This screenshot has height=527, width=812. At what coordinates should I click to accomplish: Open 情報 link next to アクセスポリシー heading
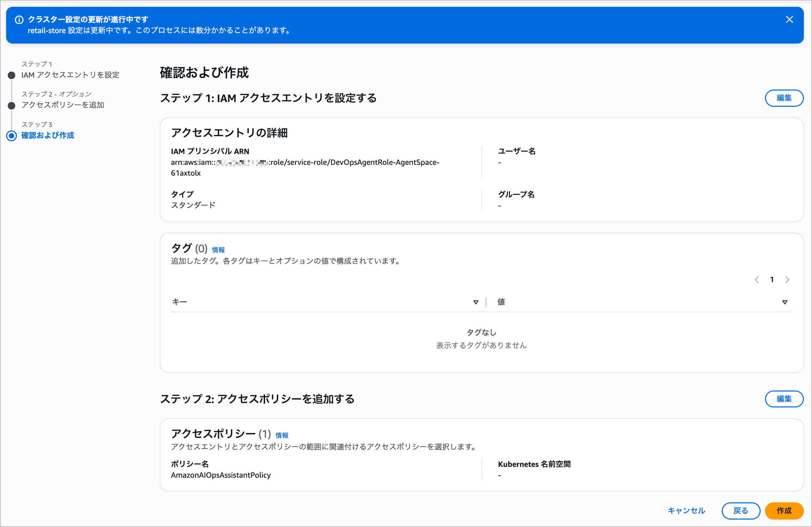tap(282, 435)
